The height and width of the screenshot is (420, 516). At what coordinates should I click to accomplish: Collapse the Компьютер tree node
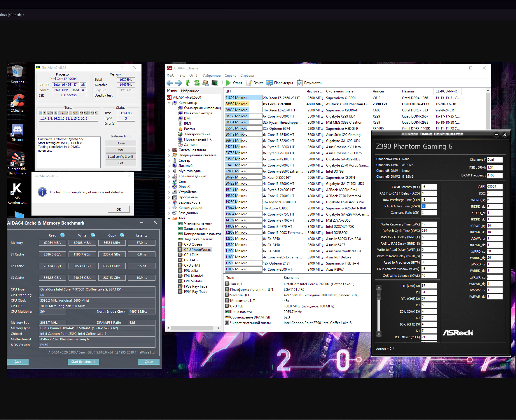(x=169, y=103)
